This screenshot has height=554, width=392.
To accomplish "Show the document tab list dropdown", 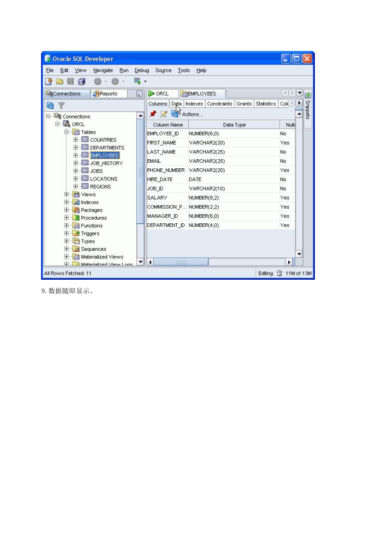I will pos(299,93).
